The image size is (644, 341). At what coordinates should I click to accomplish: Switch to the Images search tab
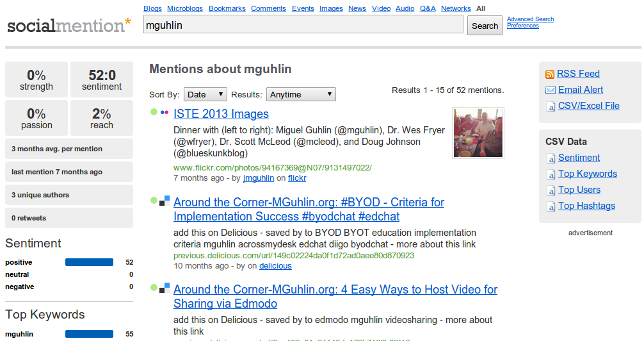coord(331,8)
